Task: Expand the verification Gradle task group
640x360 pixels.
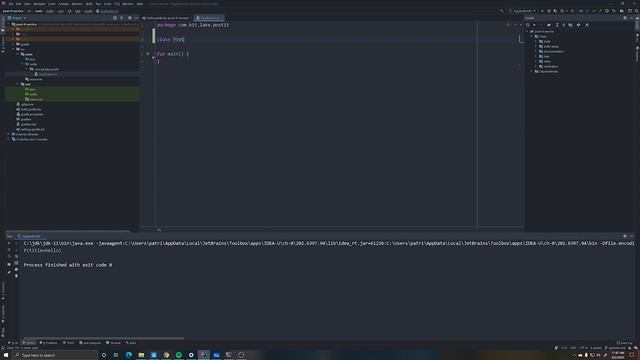Action: click(x=536, y=66)
